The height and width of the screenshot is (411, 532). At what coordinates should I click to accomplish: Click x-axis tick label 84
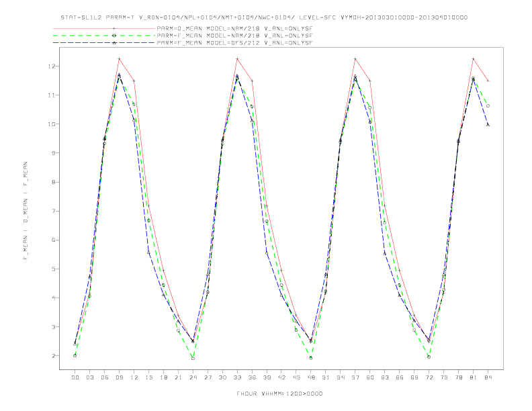click(x=488, y=377)
